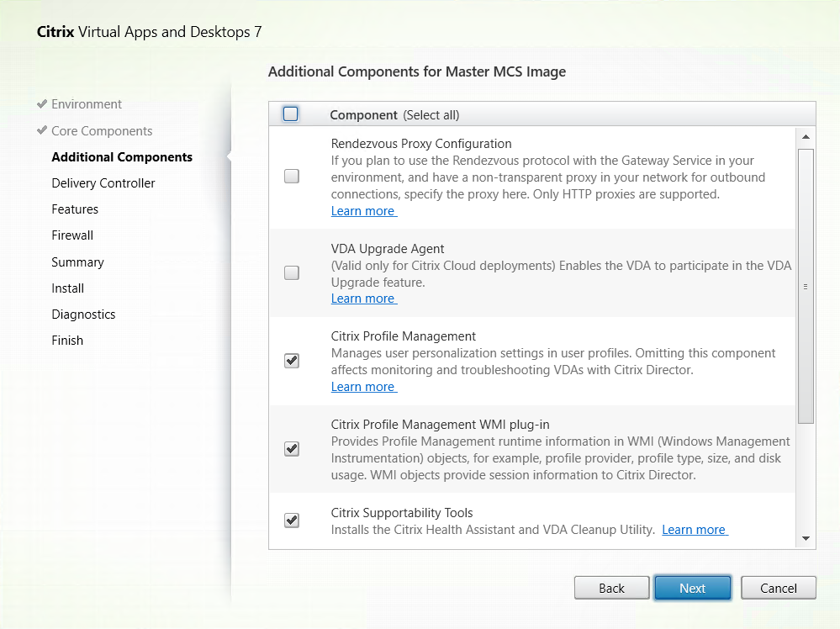Screen dimensions: 840x629
Task: Select Delivery Controller in the sidebar
Action: pos(103,183)
